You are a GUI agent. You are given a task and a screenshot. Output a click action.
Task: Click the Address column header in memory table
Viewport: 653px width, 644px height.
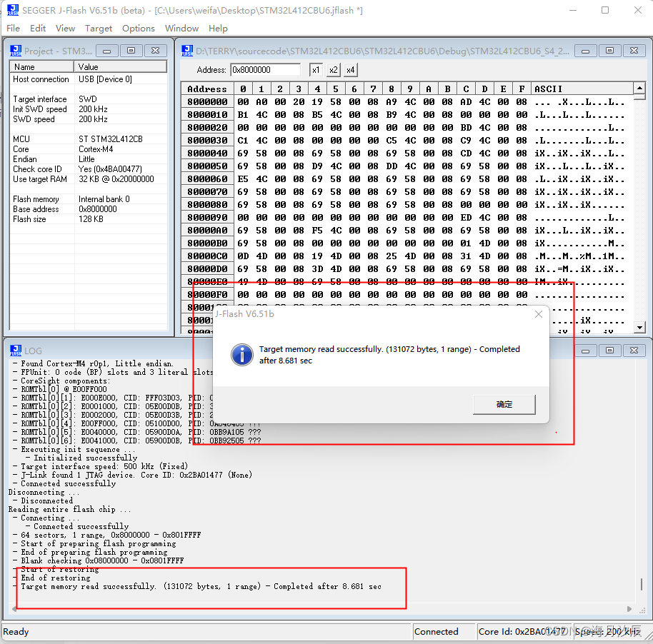pos(207,89)
